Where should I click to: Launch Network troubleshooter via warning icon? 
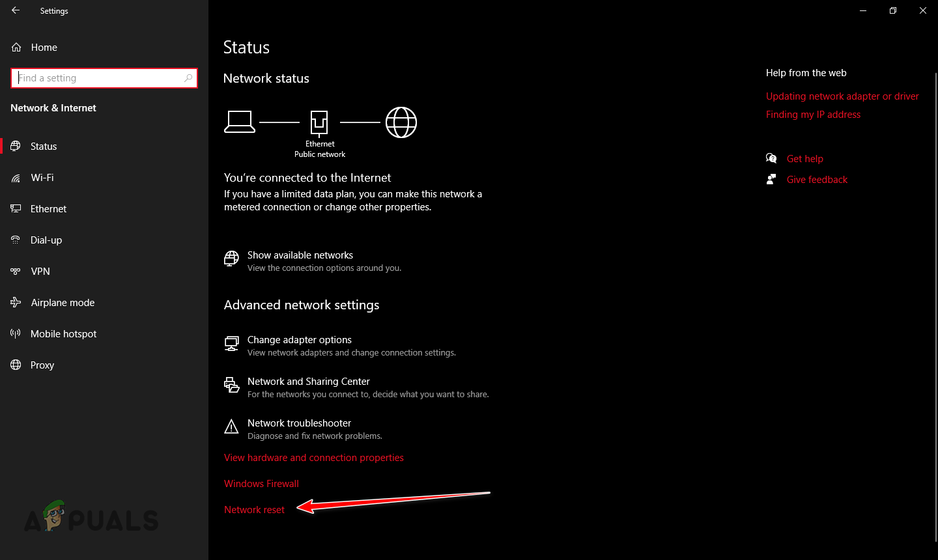[x=232, y=427]
